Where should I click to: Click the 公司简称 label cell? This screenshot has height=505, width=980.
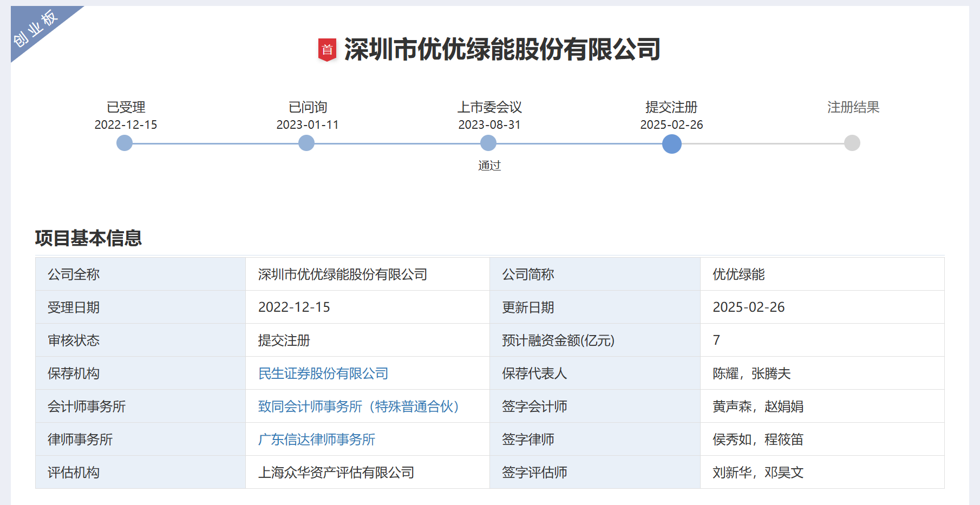(595, 274)
